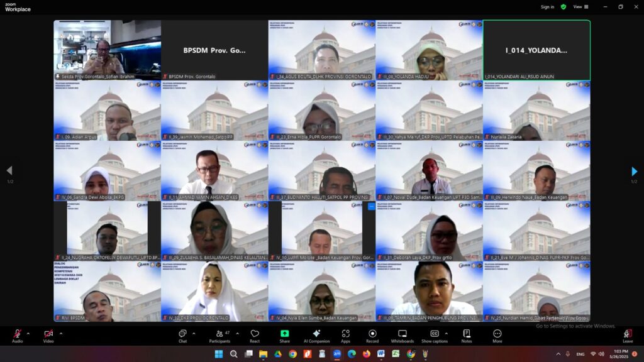Start recording with the Record button
Screen dimensions: 644x362
pyautogui.click(x=372, y=336)
